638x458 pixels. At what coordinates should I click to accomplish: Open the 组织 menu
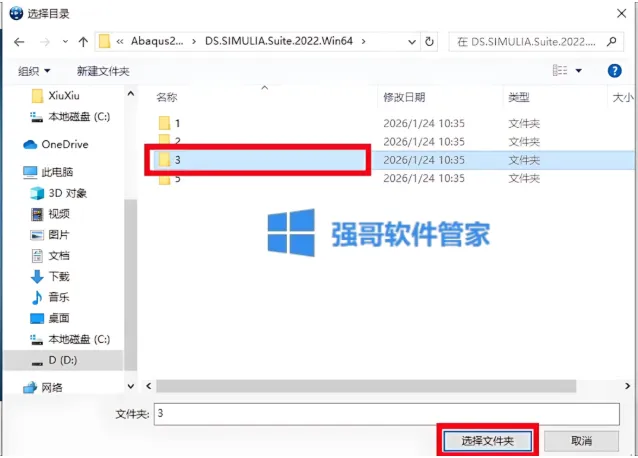point(34,71)
